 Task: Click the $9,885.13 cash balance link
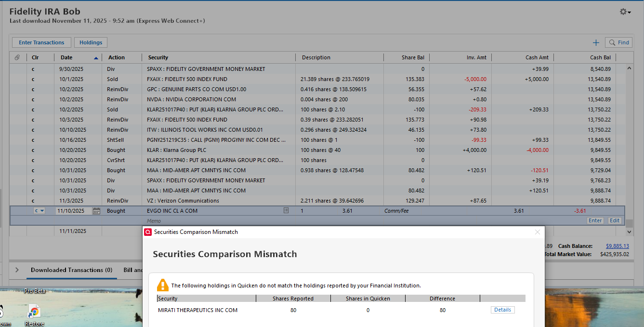(617, 246)
